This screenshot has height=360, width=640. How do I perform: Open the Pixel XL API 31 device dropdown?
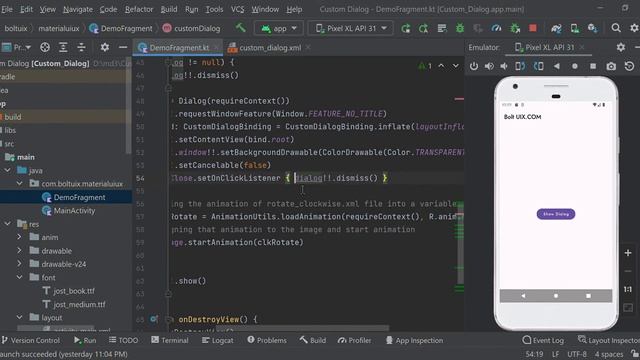click(x=351, y=29)
